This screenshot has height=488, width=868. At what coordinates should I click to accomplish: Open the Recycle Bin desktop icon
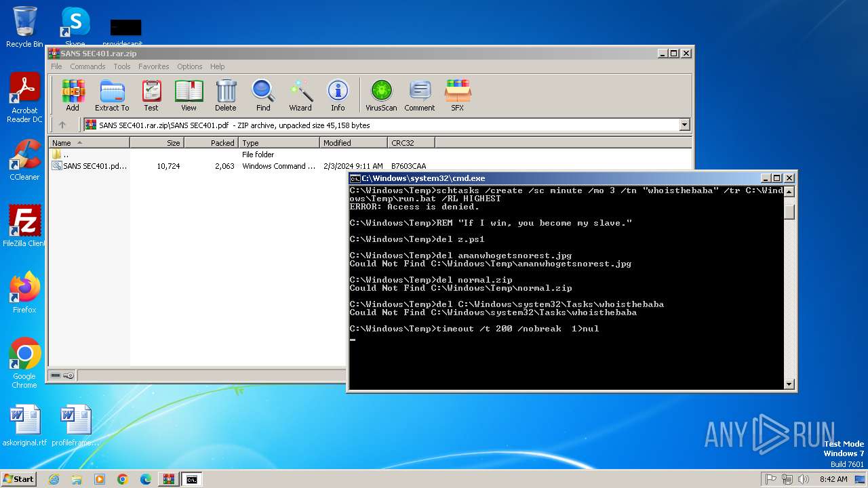point(24,27)
